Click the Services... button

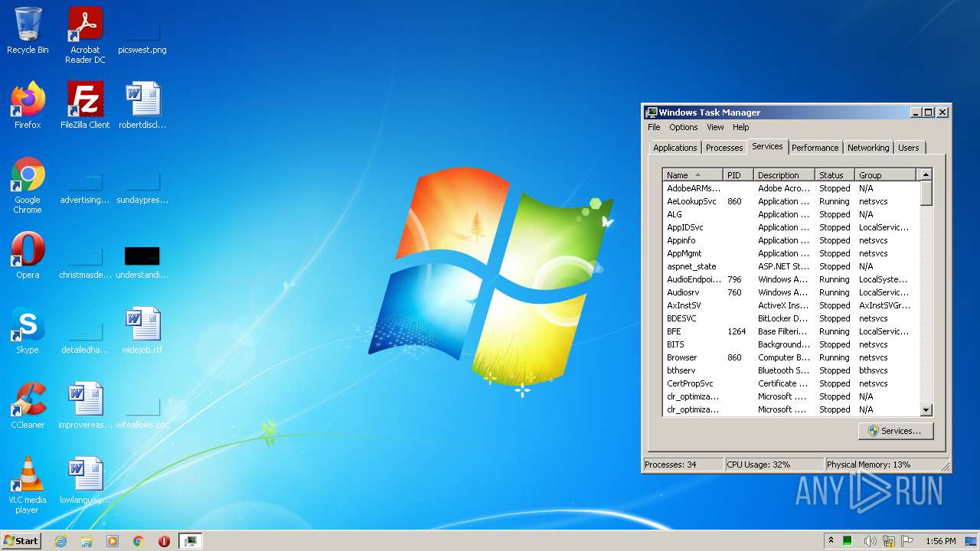(x=896, y=431)
